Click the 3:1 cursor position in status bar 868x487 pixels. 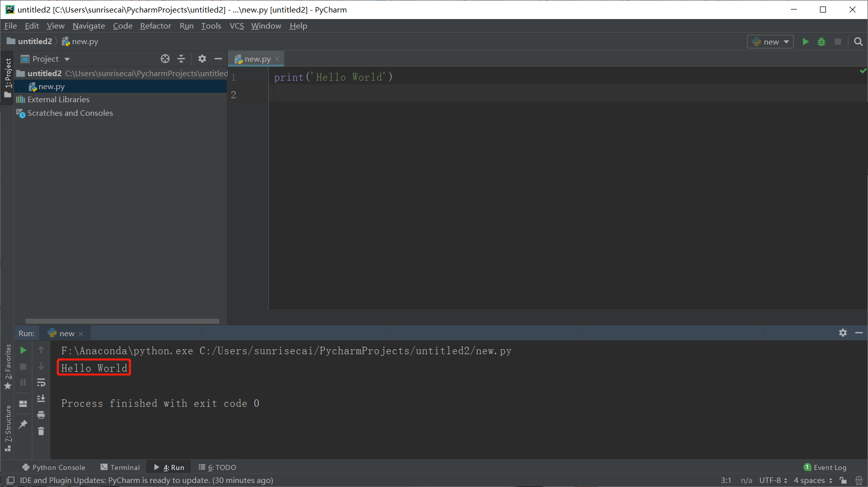coord(726,480)
